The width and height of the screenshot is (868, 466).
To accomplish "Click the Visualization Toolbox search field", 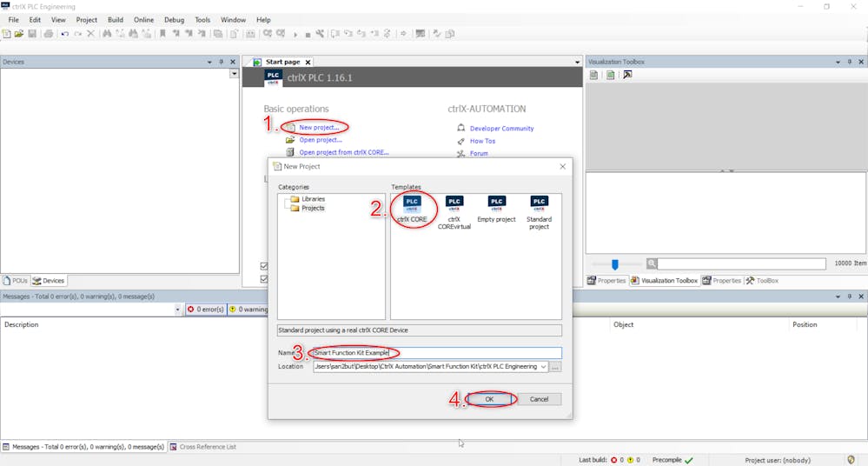I will (x=741, y=263).
